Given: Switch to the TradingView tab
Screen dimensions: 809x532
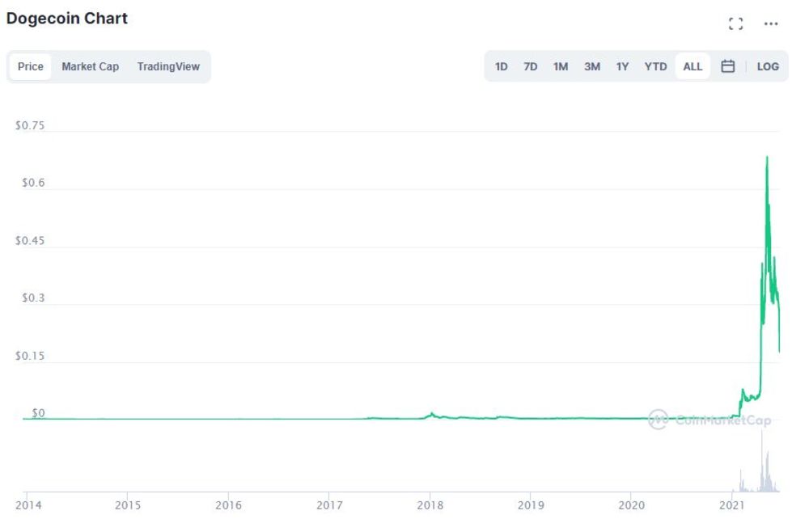Looking at the screenshot, I should point(168,66).
